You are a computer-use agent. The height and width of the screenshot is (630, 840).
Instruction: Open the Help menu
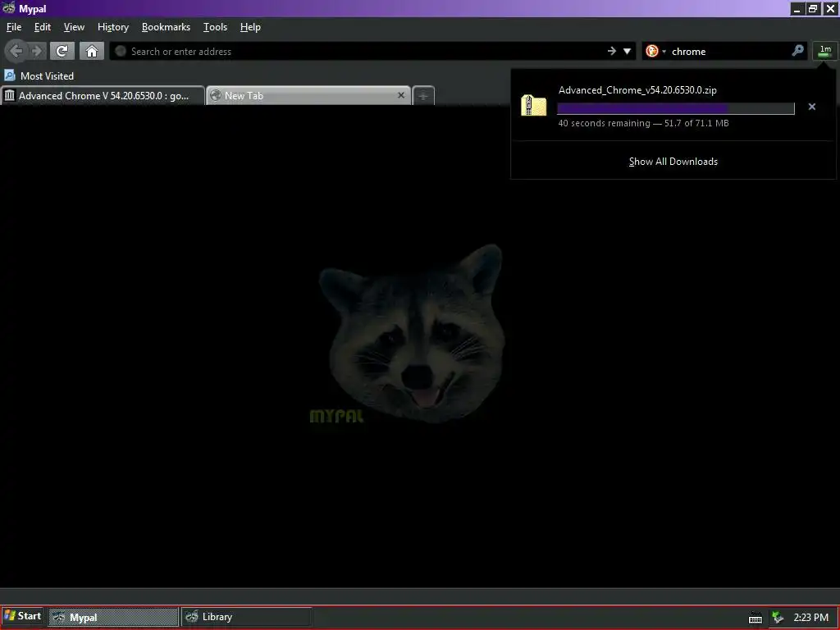click(x=250, y=27)
